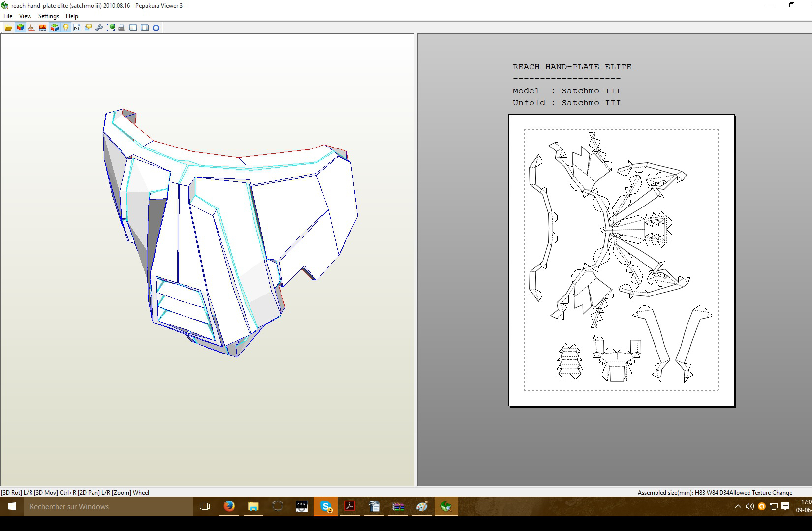Image resolution: width=812 pixels, height=531 pixels.
Task: Open Firefox from the taskbar
Action: pyautogui.click(x=229, y=506)
